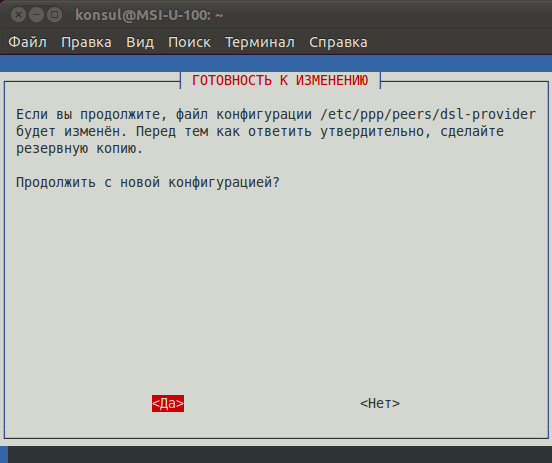Screen dimensions: 552x463
Task: Open the Файл menu
Action: pos(27,42)
